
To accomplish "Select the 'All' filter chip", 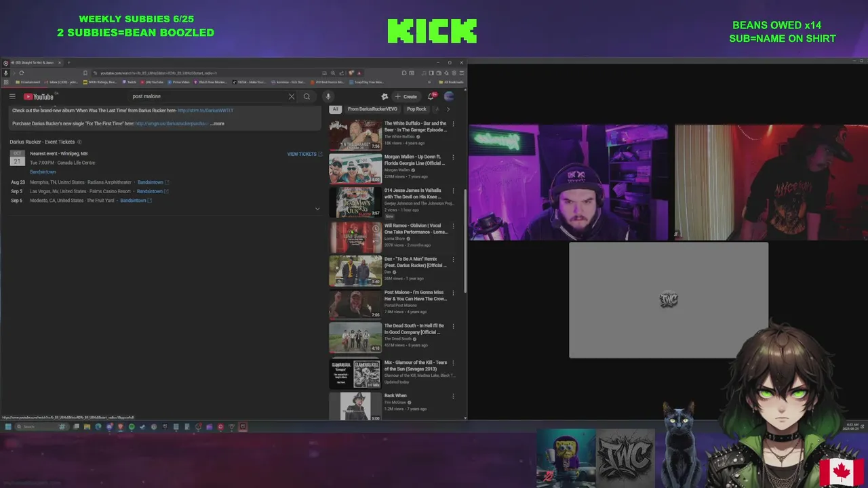I will (x=335, y=109).
